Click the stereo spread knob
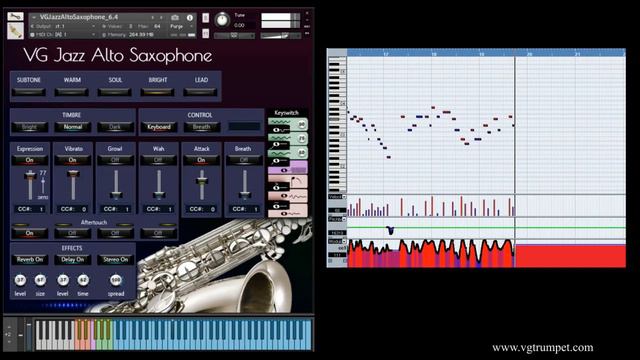This screenshot has width=640, height=360. 116,280
